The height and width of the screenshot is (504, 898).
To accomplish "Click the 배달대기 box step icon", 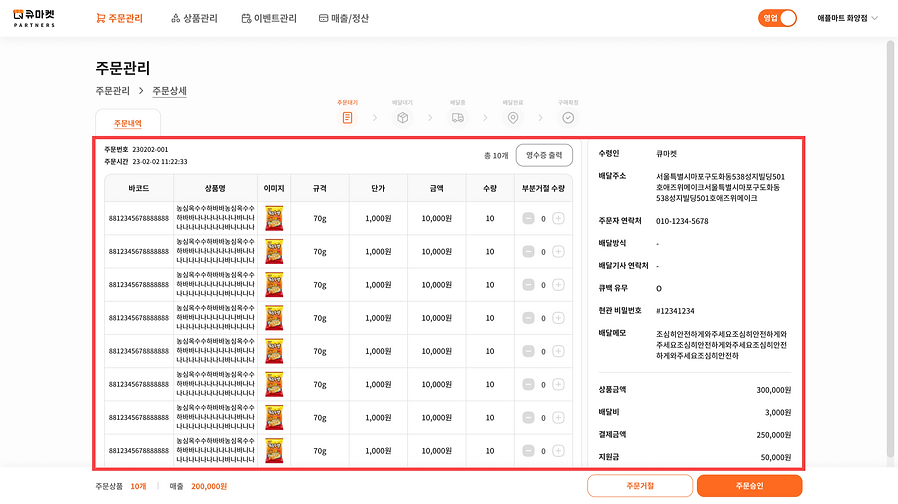I will pos(403,117).
